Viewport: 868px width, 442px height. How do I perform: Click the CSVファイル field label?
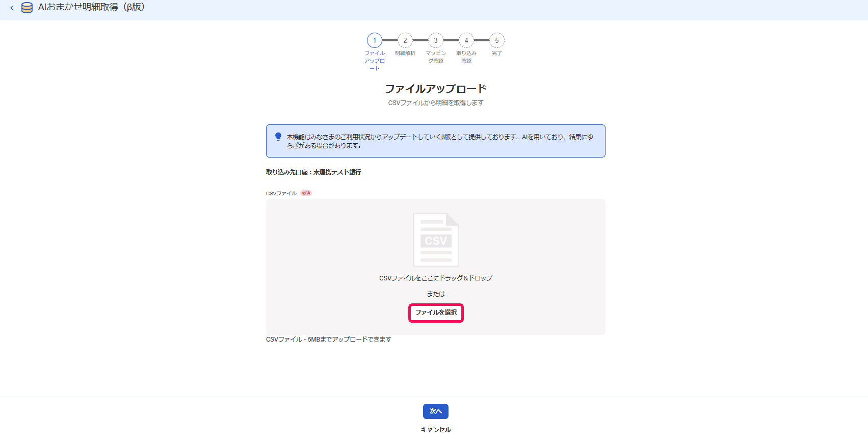pos(281,193)
